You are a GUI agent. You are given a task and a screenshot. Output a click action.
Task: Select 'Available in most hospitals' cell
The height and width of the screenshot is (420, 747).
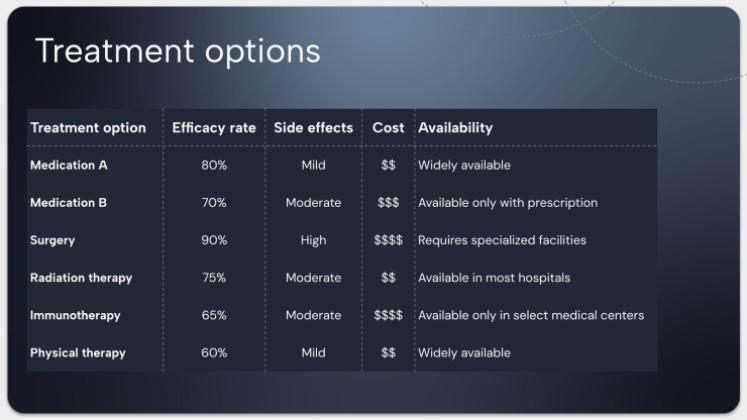click(494, 278)
